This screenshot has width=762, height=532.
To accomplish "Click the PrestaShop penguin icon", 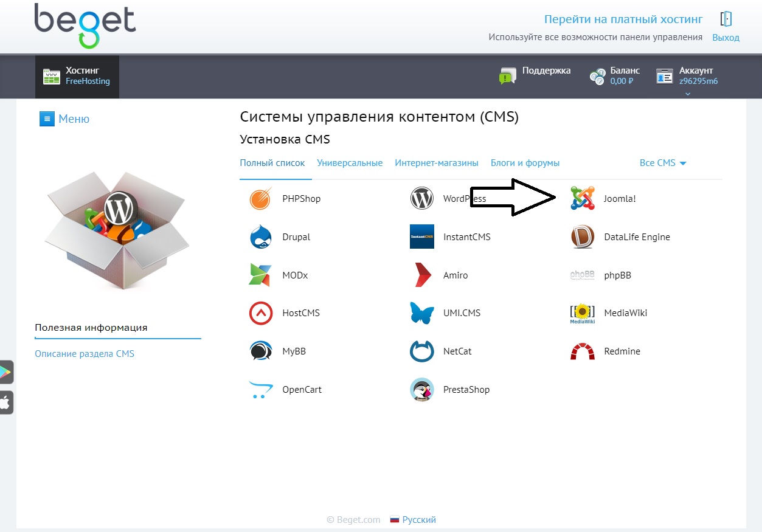I will [422, 390].
